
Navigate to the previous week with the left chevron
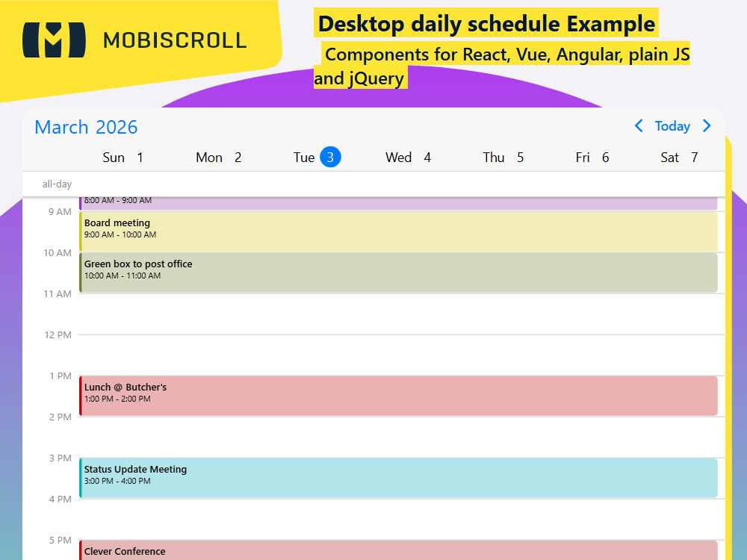tap(639, 126)
